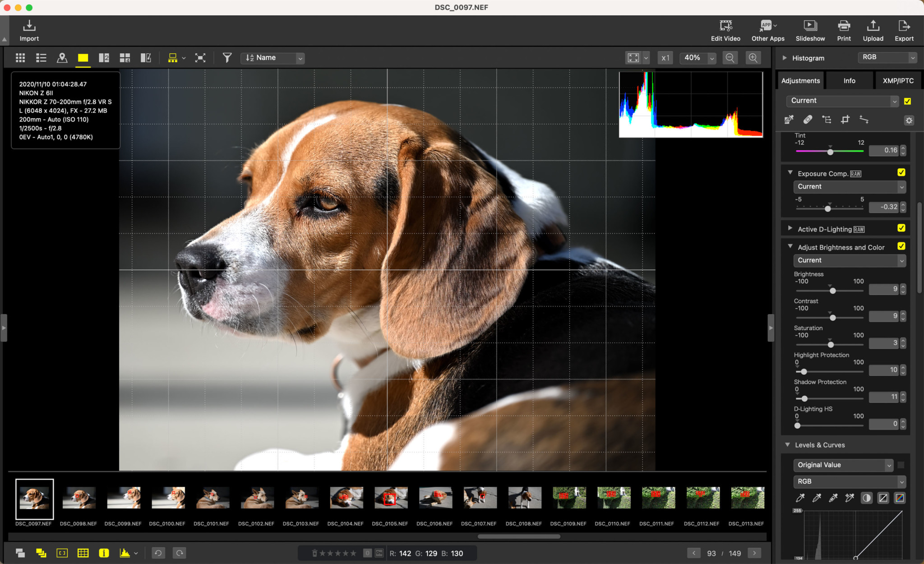
Task: Open the Map view
Action: [x=62, y=58]
